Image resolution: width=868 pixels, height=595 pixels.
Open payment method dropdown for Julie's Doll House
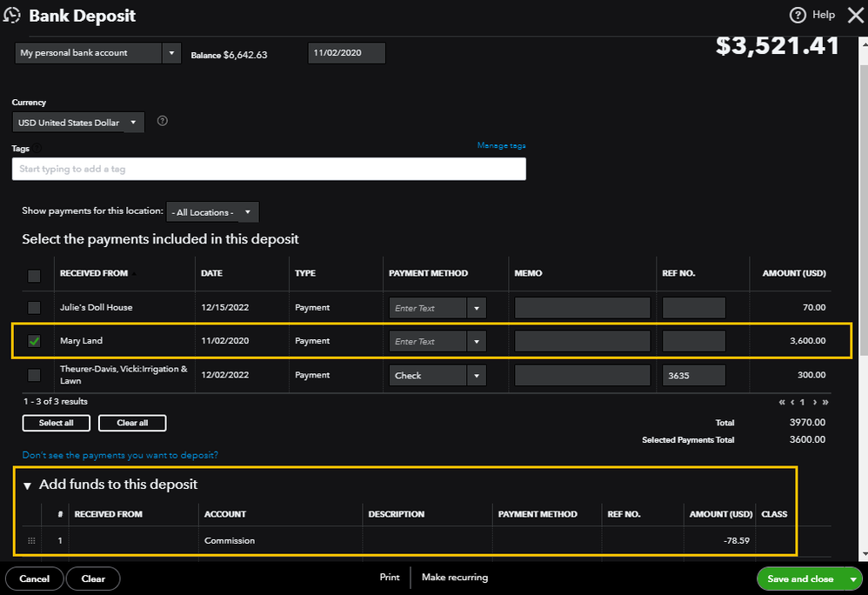click(x=477, y=308)
